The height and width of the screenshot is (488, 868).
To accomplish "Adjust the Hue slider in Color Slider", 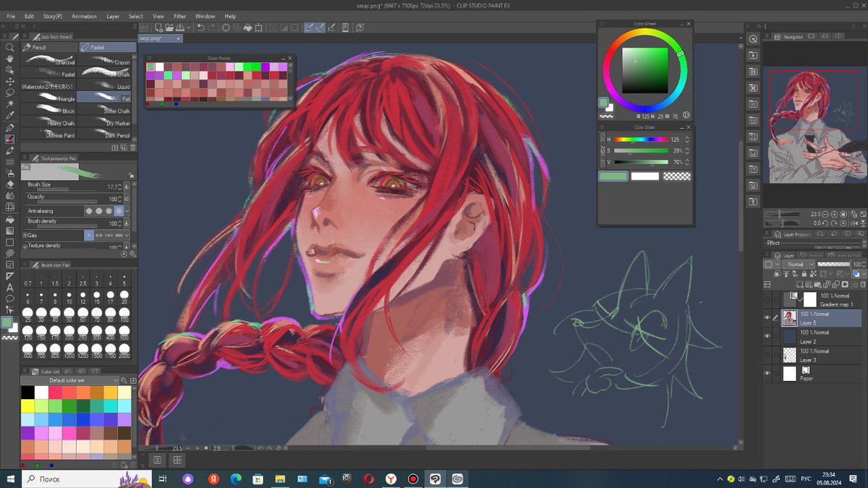I will [641, 139].
